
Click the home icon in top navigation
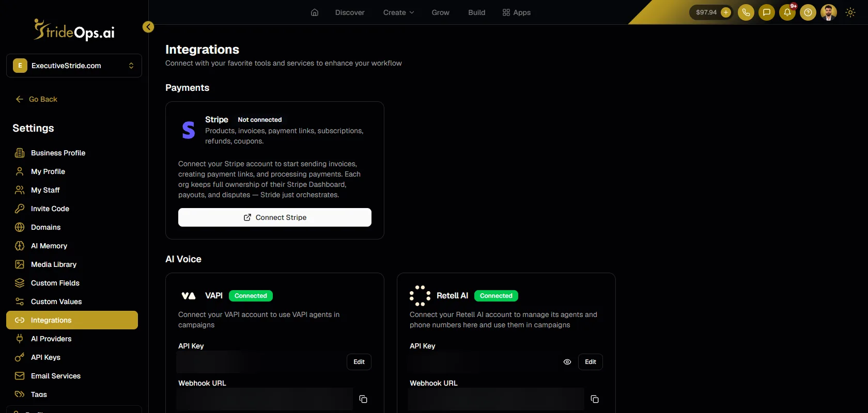coord(315,12)
